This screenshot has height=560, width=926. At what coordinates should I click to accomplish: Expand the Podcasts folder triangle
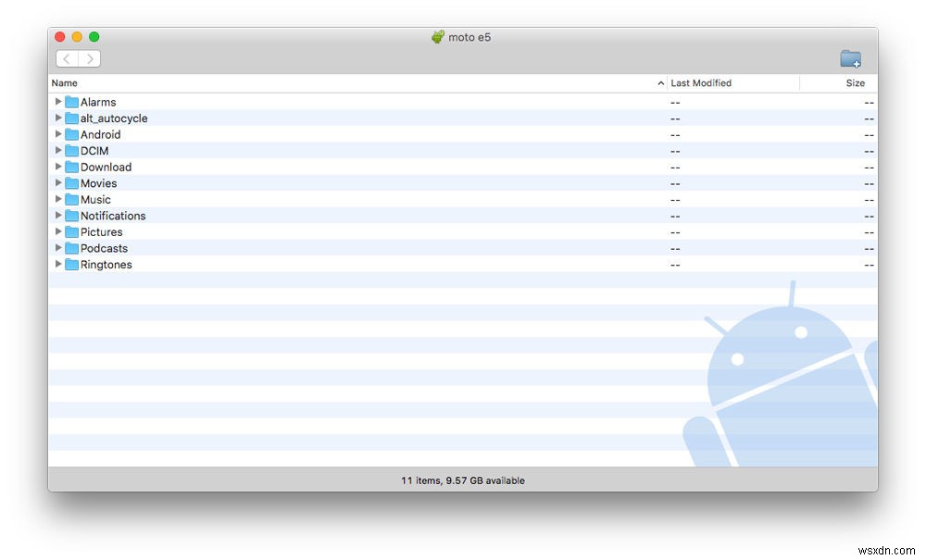click(57, 247)
